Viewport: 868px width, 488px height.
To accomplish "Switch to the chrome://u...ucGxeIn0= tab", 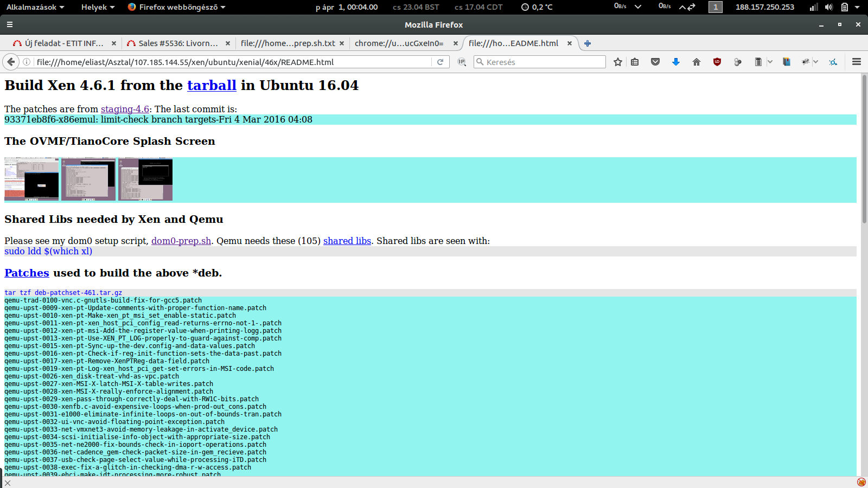I will (399, 43).
